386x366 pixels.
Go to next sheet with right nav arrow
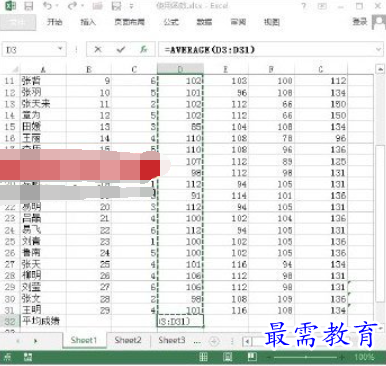pos(35,341)
